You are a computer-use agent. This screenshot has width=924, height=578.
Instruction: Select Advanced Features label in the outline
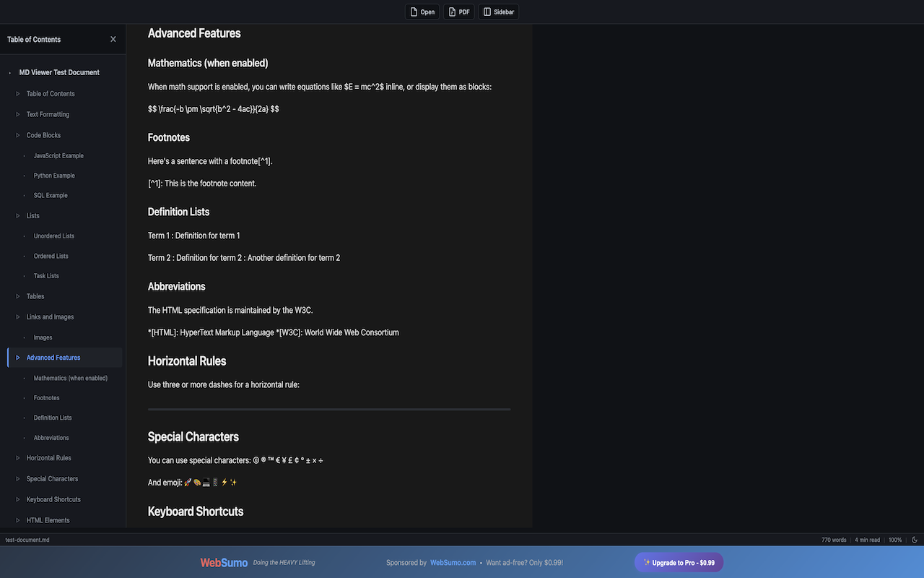click(x=53, y=358)
